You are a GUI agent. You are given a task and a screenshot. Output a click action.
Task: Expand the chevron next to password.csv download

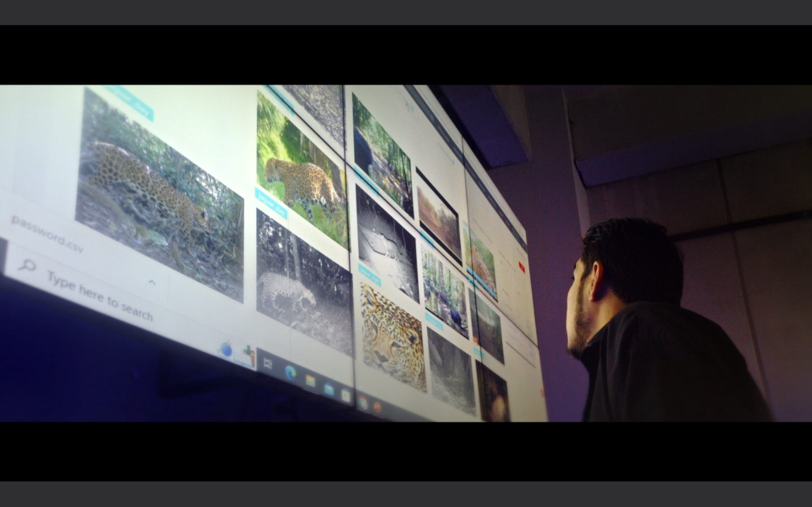pos(152,282)
